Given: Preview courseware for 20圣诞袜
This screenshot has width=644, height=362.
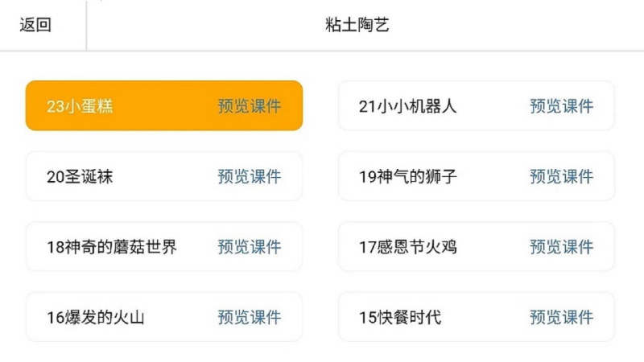Looking at the screenshot, I should [250, 177].
